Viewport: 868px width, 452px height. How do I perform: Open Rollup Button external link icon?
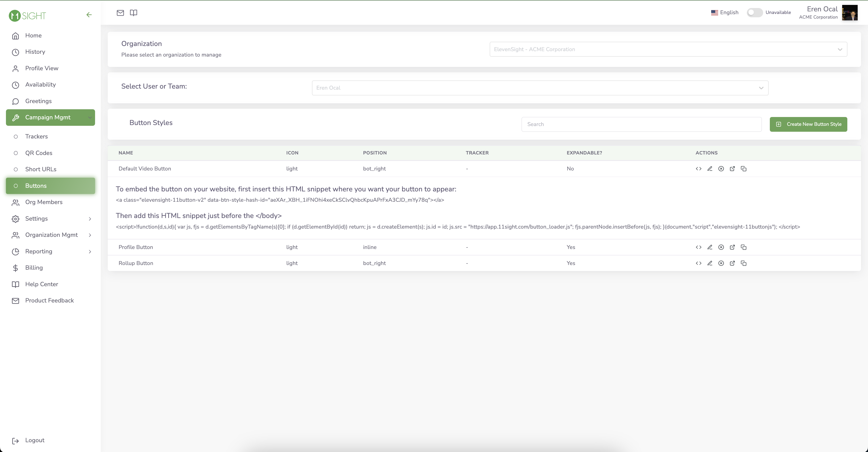click(732, 263)
